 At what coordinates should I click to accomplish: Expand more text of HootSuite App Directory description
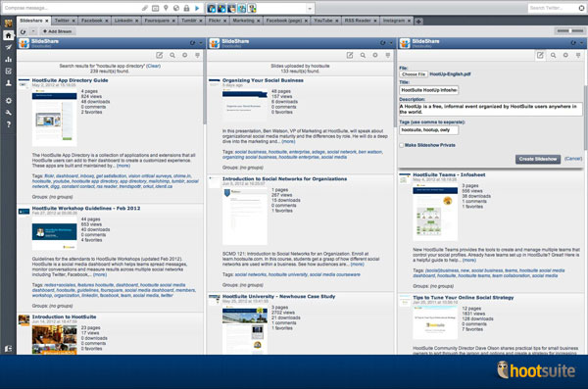pos(123,166)
